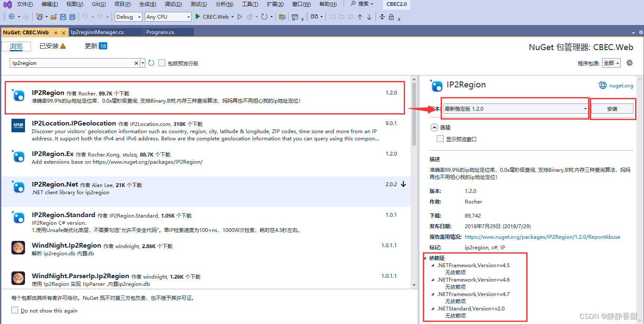Toggle include prerelease checkbox
This screenshot has width=644, height=324.
162,63
